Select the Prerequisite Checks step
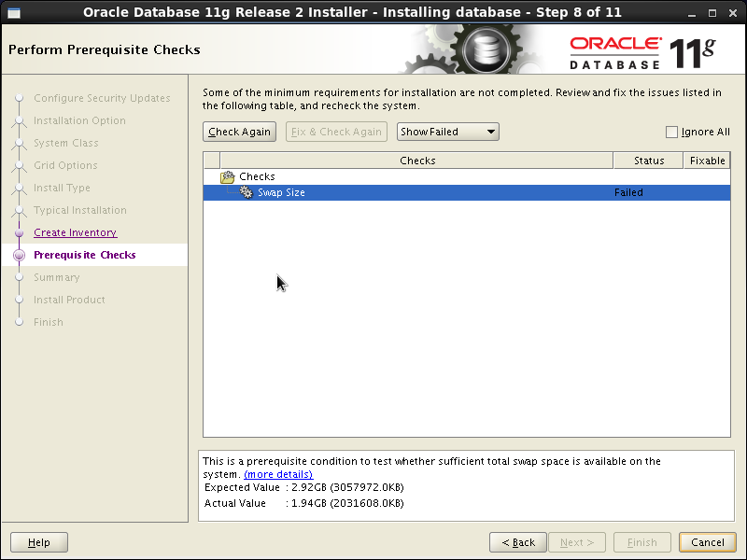Image resolution: width=747 pixels, height=560 pixels. coord(85,255)
